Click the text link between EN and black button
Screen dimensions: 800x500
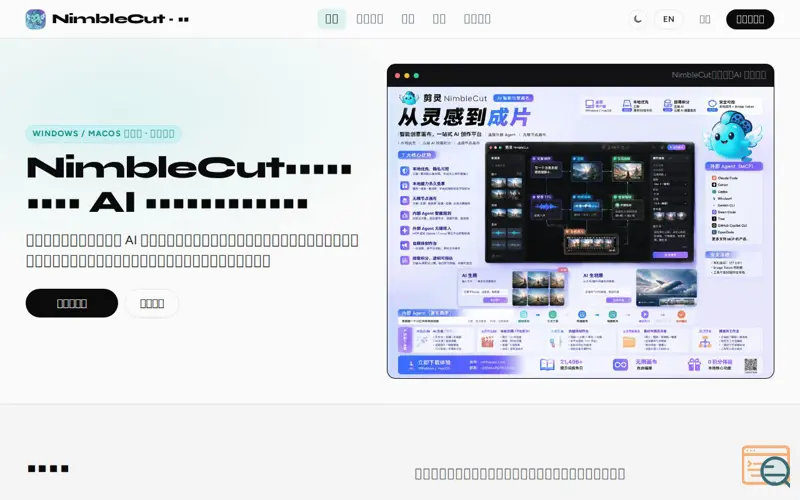tap(705, 19)
